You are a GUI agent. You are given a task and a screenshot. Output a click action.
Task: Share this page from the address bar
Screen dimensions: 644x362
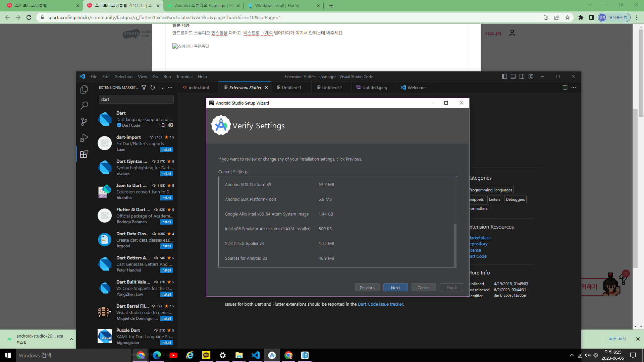point(557,17)
